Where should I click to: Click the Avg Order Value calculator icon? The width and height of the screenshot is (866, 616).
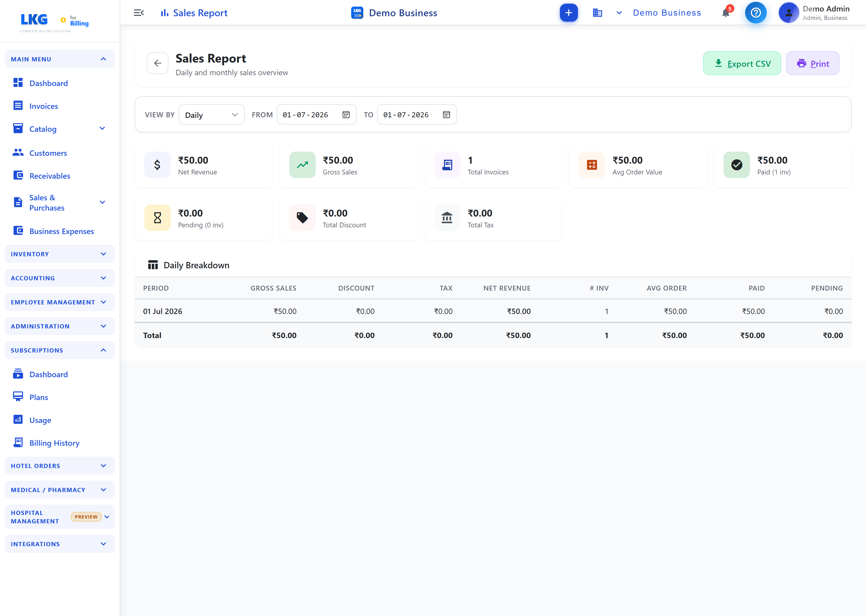coord(592,165)
